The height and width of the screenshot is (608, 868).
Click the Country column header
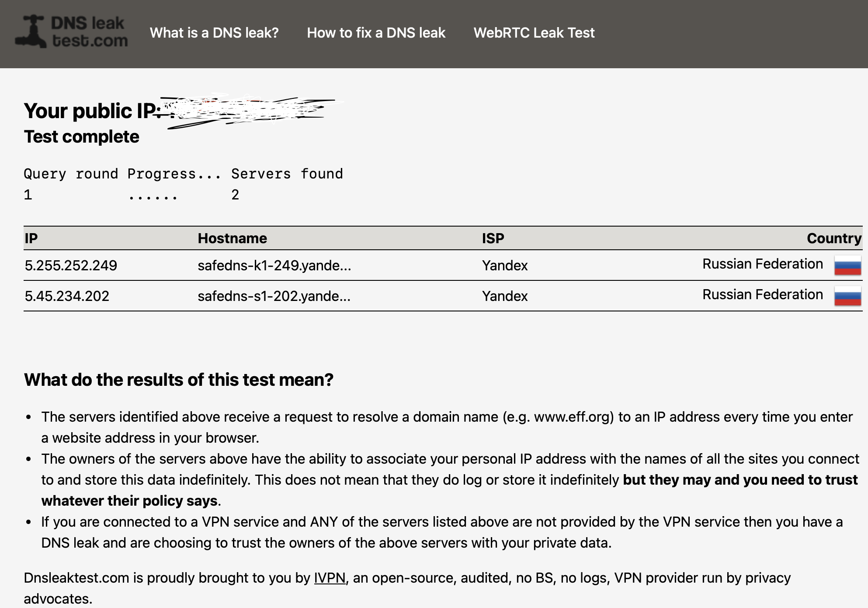(x=833, y=238)
